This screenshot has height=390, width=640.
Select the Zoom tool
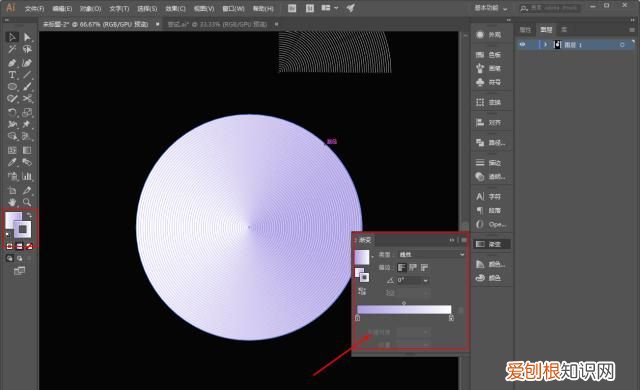[27, 202]
